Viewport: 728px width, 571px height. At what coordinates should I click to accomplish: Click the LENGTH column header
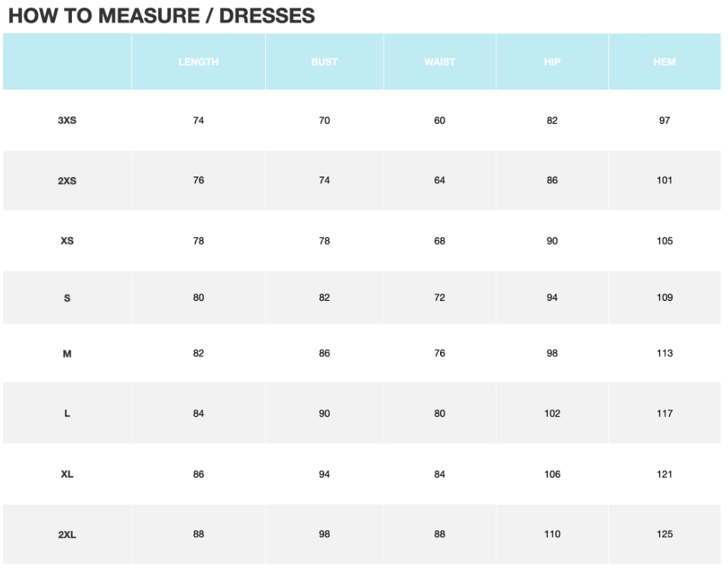coord(199,62)
